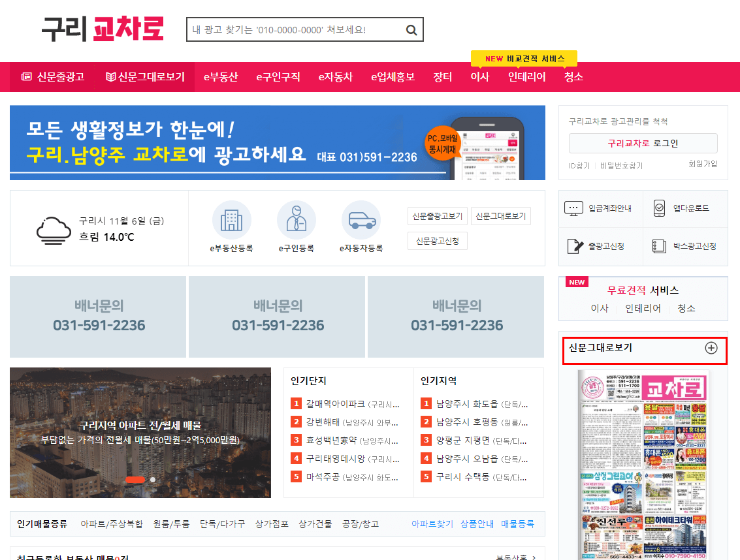Viewport: 740px width, 560px height.
Task: Open 청소 under 무료견적 서비스
Action: click(x=686, y=308)
